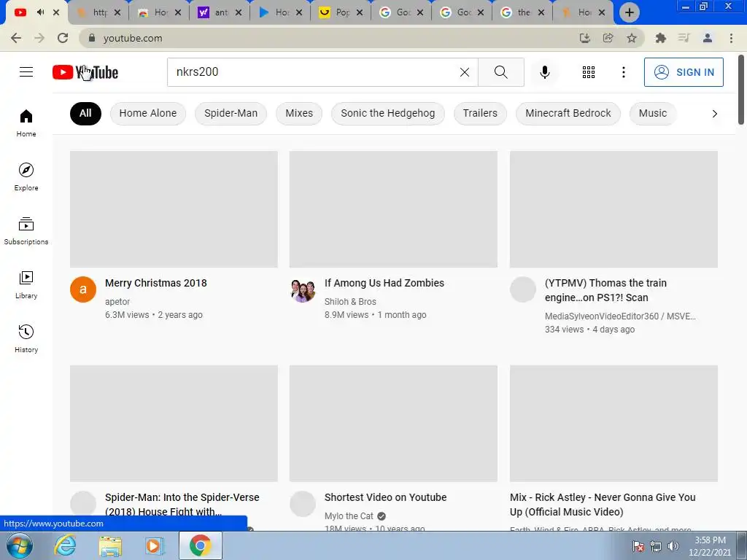Reload the page with the refresh icon
Viewport: 747px width, 560px height.
coord(63,38)
